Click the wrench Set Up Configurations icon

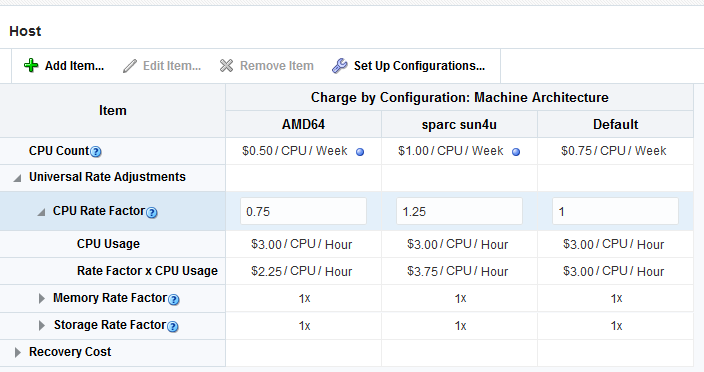339,66
